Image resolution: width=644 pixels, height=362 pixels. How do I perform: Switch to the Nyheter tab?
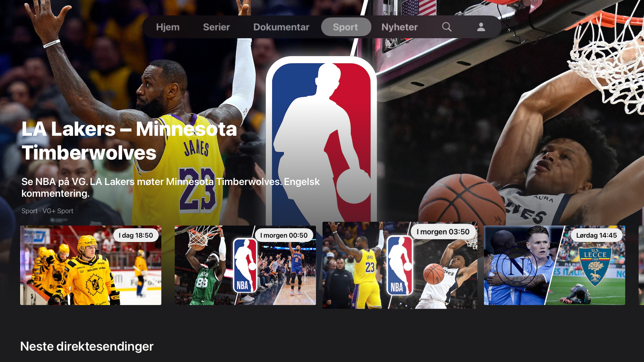[x=399, y=27]
